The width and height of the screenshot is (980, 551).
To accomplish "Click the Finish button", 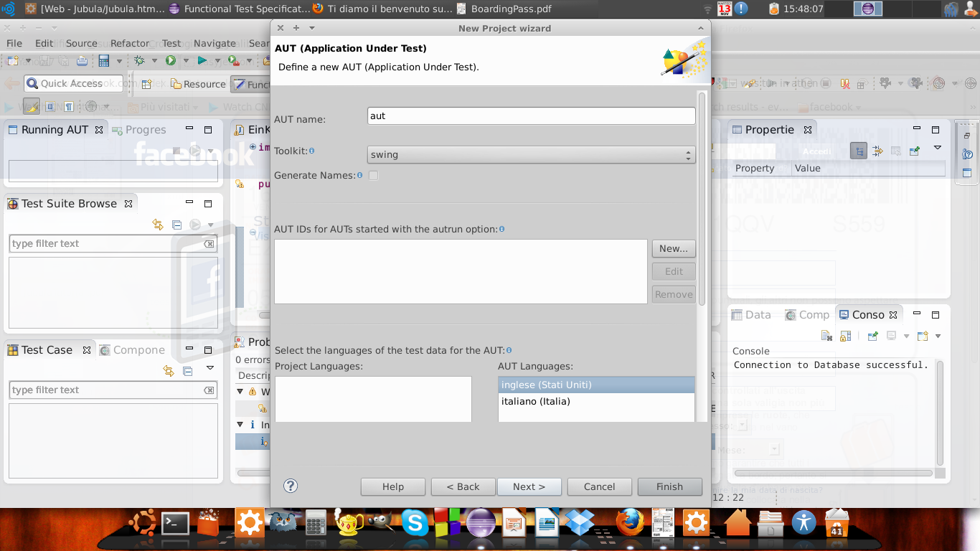I will coord(669,486).
